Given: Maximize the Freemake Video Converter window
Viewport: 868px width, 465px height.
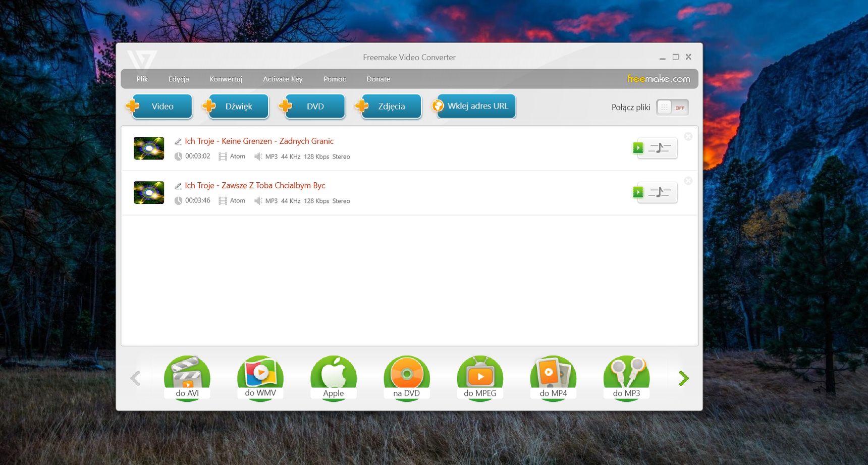Looking at the screenshot, I should point(676,57).
